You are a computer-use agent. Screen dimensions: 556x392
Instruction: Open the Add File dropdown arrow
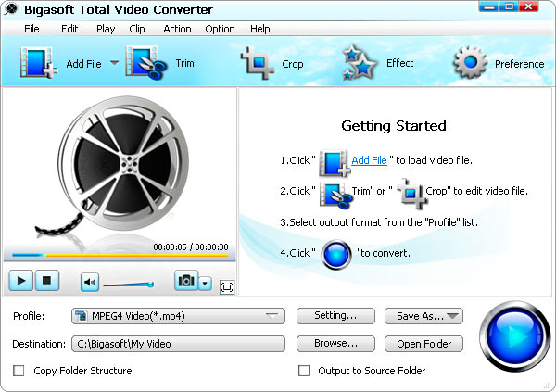coord(114,63)
